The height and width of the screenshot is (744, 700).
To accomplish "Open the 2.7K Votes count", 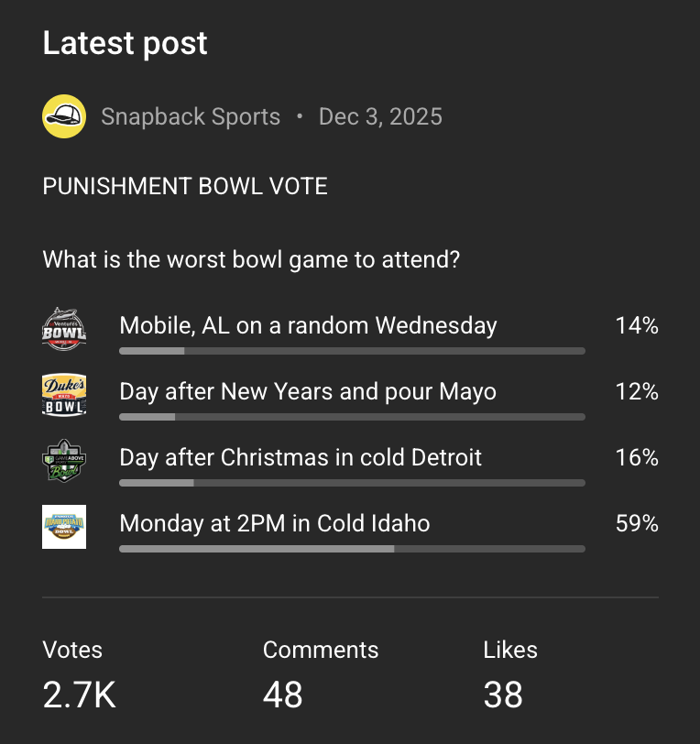I will pos(79,695).
